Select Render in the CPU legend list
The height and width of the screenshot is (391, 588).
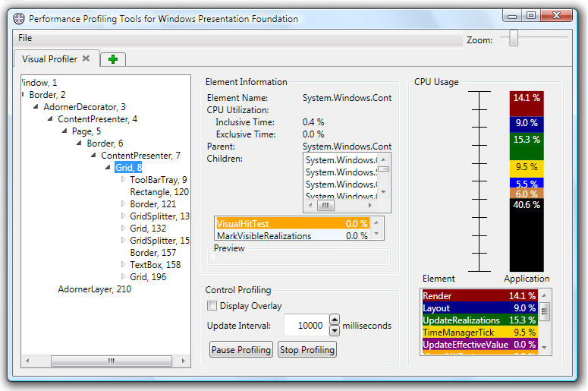point(480,295)
